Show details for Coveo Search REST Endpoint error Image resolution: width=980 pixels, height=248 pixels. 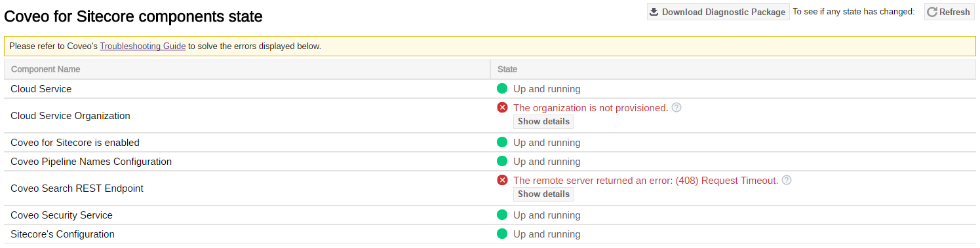pos(543,194)
